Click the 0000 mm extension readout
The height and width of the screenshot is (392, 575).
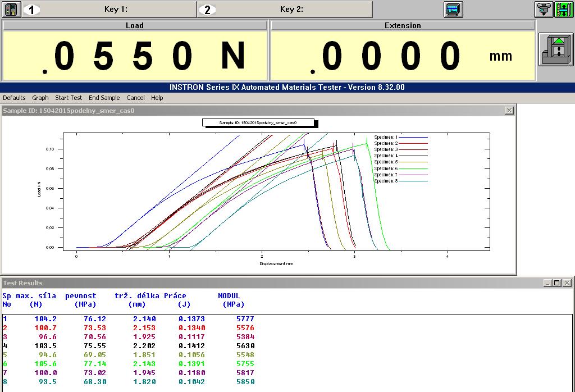click(x=403, y=56)
